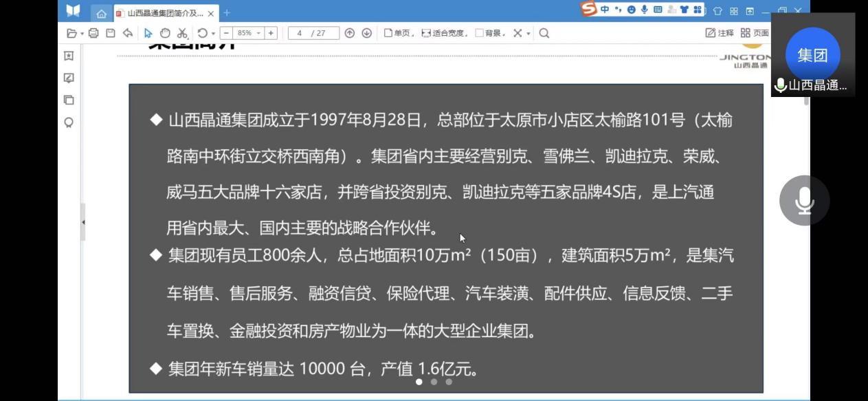Select the Hand pan tool in the toolbar
The height and width of the screenshot is (401, 868).
(x=165, y=32)
